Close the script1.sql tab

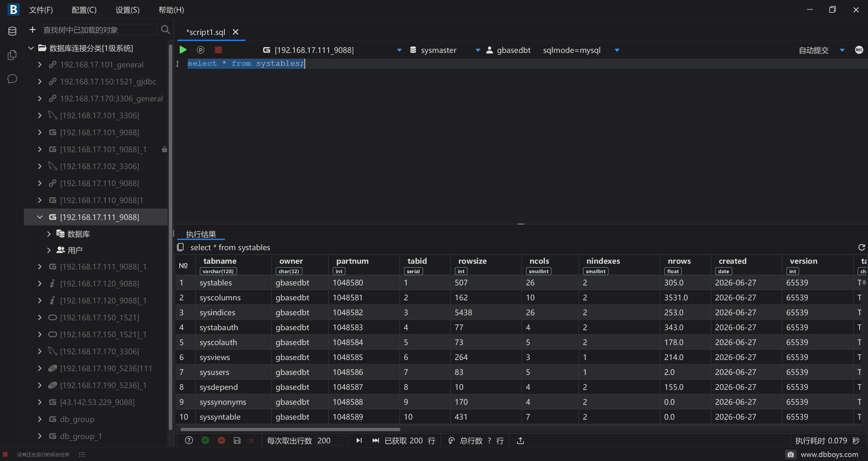click(236, 32)
